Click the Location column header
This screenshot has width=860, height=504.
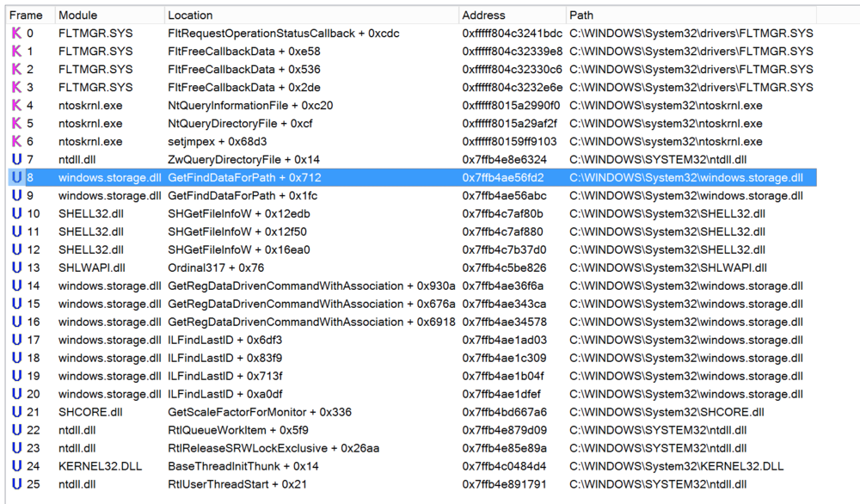(191, 15)
